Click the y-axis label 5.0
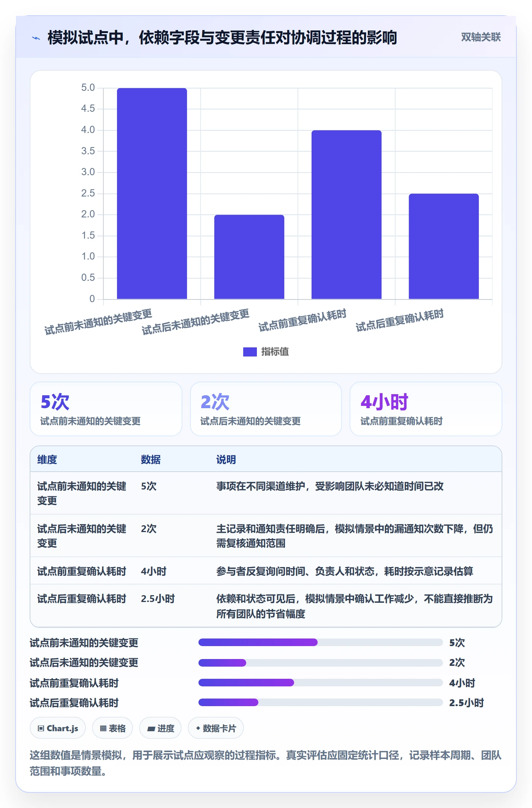This screenshot has width=532, height=808. [x=88, y=88]
